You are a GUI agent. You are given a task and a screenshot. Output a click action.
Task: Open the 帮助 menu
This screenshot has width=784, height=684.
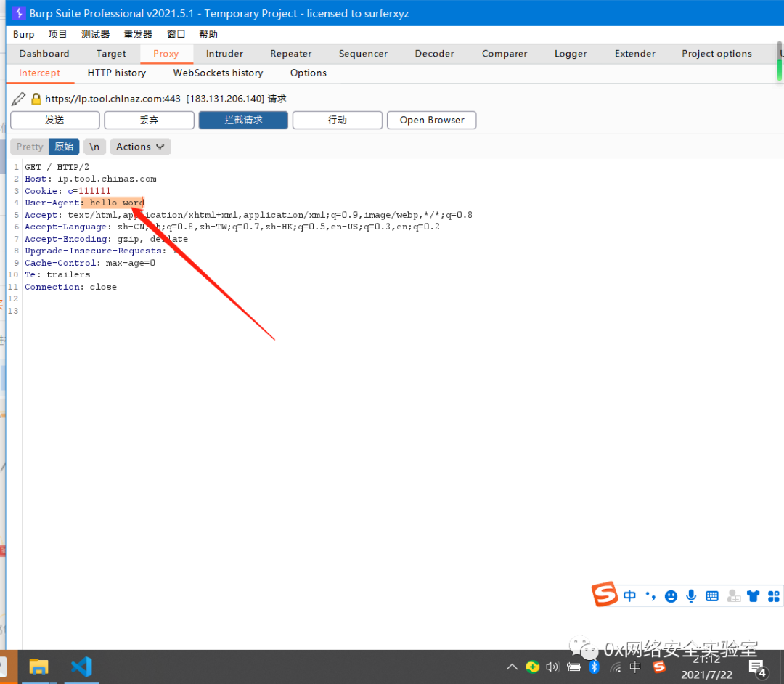tap(208, 35)
